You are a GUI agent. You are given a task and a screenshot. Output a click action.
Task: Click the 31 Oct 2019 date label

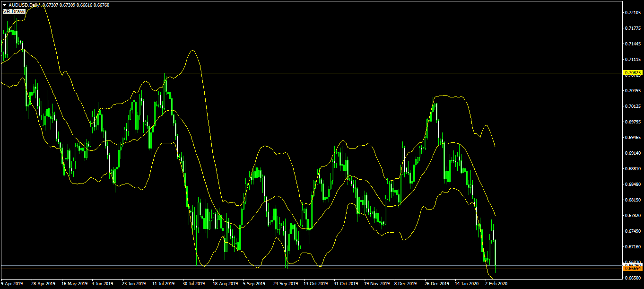pyautogui.click(x=346, y=284)
